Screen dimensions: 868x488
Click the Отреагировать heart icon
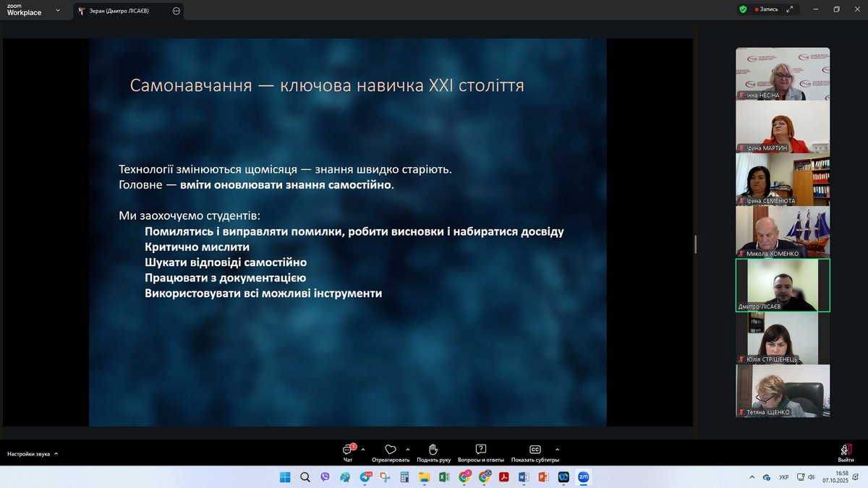(x=391, y=451)
